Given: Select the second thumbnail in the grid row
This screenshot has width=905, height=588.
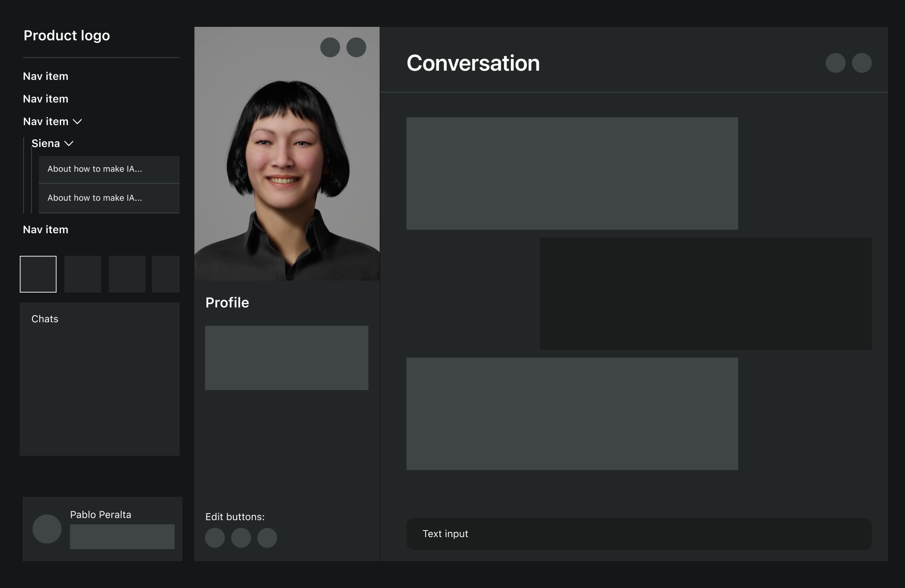Looking at the screenshot, I should pos(82,274).
